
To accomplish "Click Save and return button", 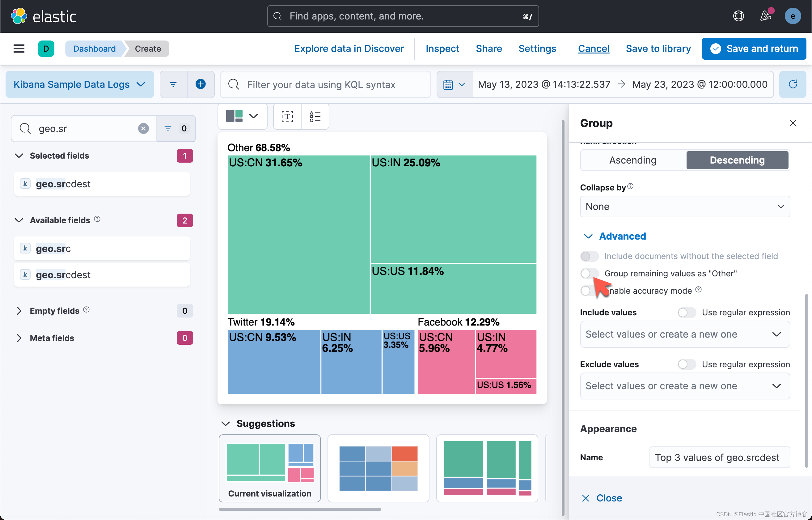I will (x=754, y=49).
